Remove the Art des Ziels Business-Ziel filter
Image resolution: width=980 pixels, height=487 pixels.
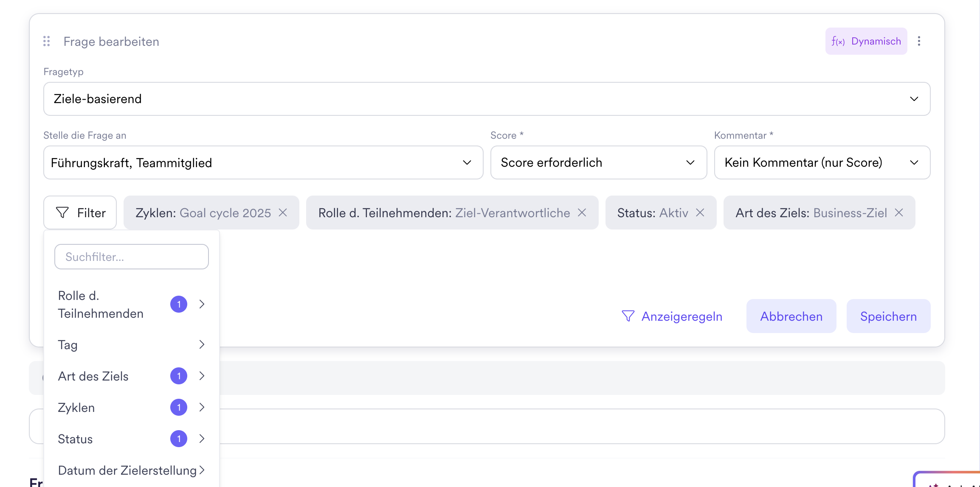899,213
